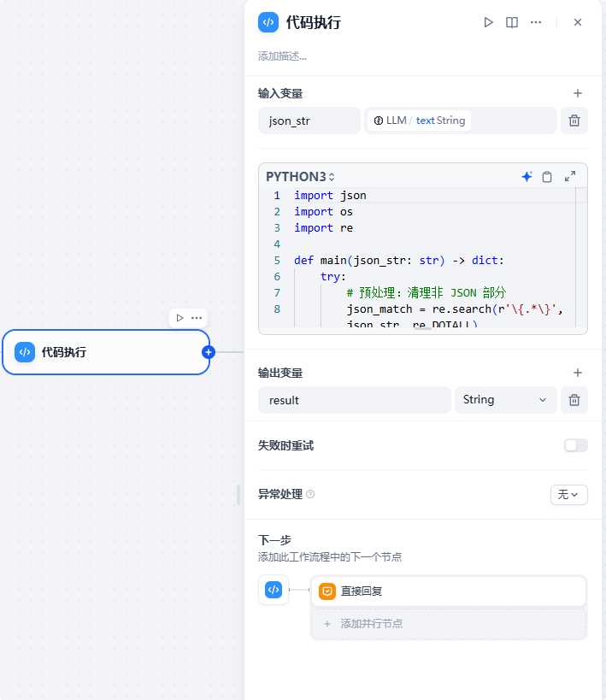Run the node using panel play icon
The image size is (606, 700).
coord(488,23)
